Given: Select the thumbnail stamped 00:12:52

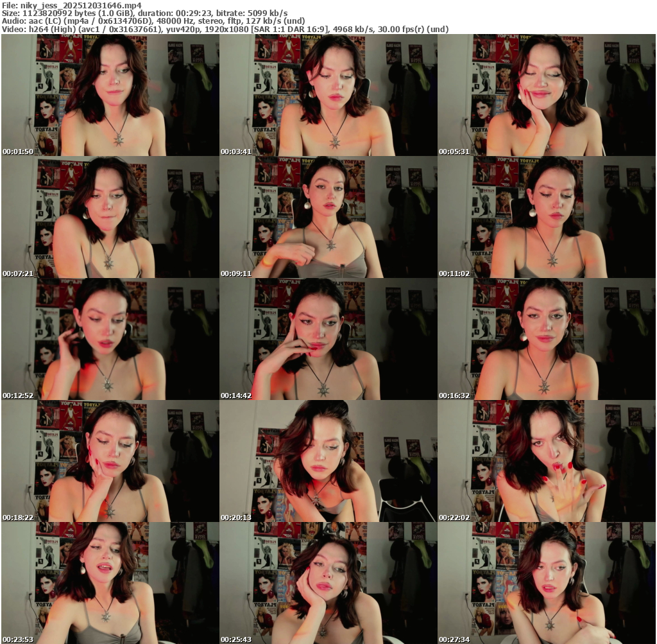Looking at the screenshot, I should tap(110, 339).
